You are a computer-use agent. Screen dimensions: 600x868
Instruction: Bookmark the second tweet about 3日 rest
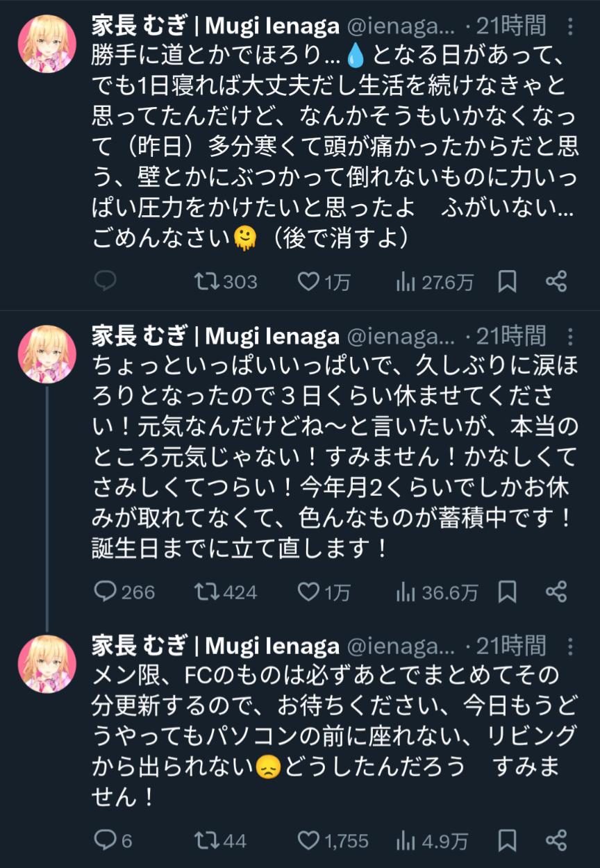[x=508, y=592]
